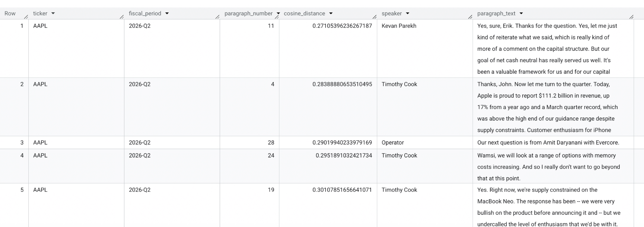This screenshot has width=644, height=227.
Task: Select cosine distance value 0.29019940233979169
Action: point(342,142)
